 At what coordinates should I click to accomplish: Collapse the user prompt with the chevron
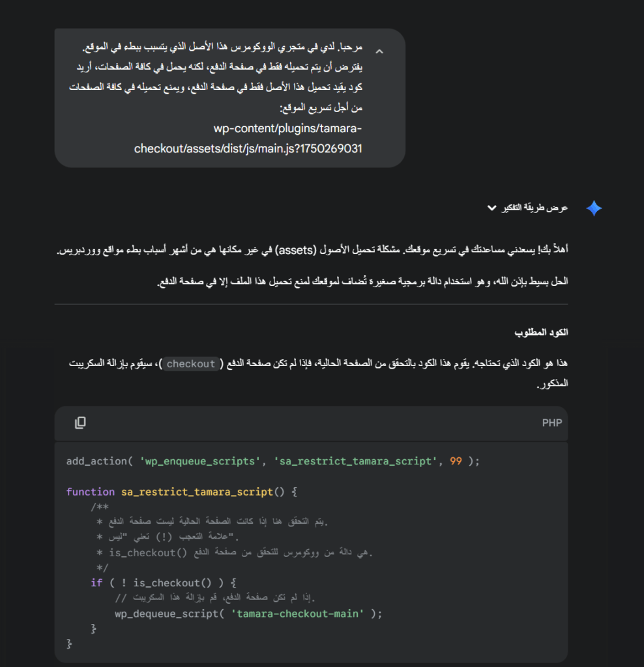pyautogui.click(x=379, y=51)
